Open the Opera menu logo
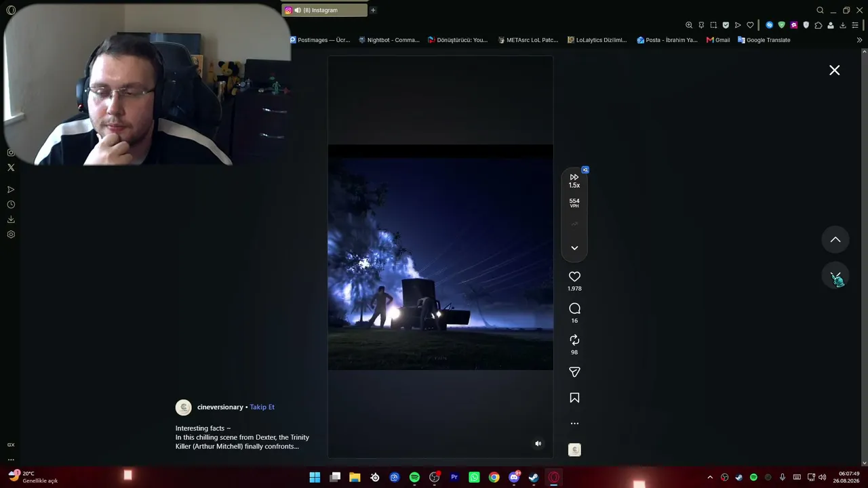Screen dimensions: 868x488 [11, 10]
